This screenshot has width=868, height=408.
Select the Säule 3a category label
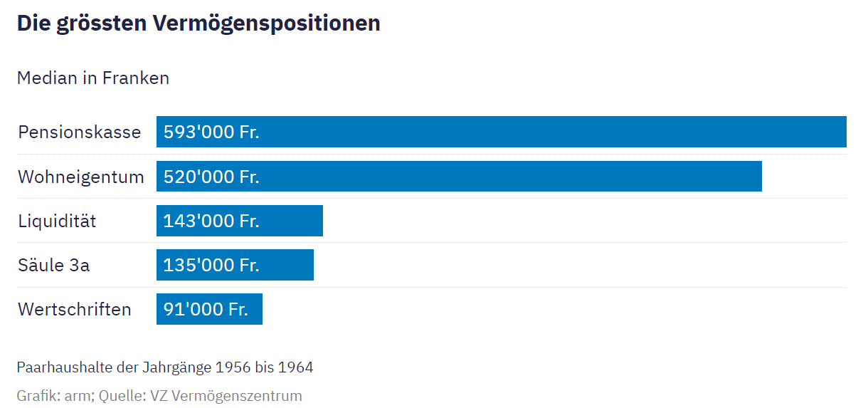pos(54,265)
